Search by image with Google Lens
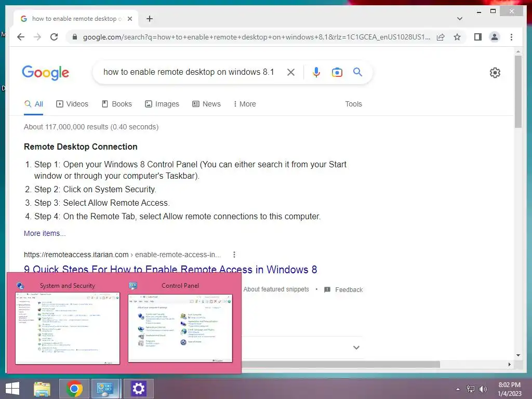Viewport: 532px width, 399px height. (x=337, y=72)
